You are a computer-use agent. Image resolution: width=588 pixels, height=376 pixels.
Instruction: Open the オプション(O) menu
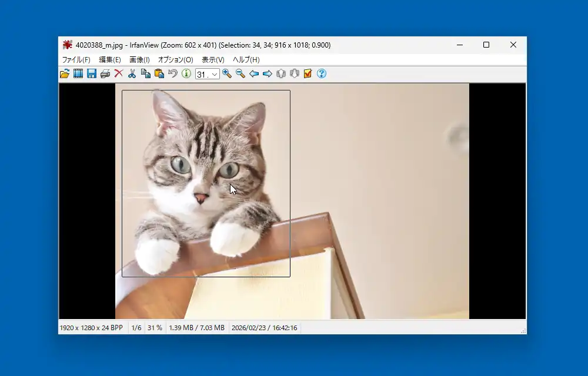[x=175, y=59]
